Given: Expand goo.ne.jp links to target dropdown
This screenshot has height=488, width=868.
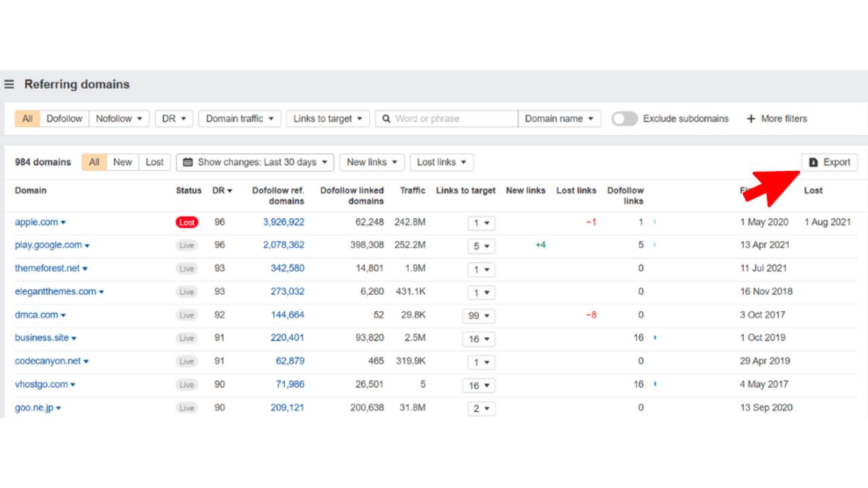Looking at the screenshot, I should click(x=481, y=409).
